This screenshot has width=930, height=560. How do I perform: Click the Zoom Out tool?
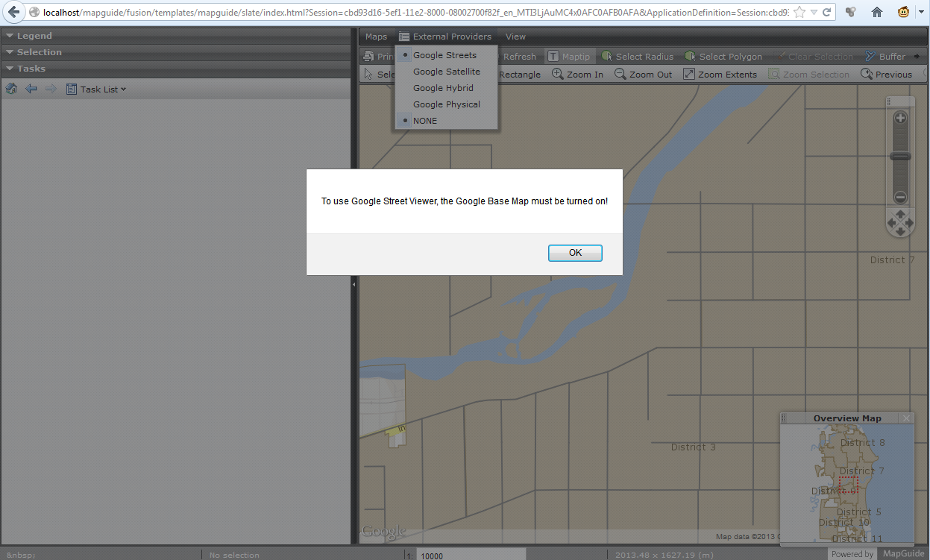coord(644,75)
